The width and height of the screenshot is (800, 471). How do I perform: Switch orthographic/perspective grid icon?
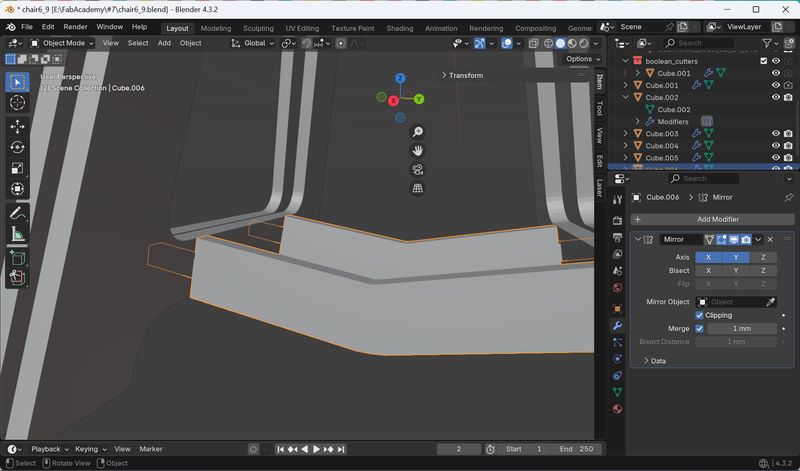tap(417, 188)
